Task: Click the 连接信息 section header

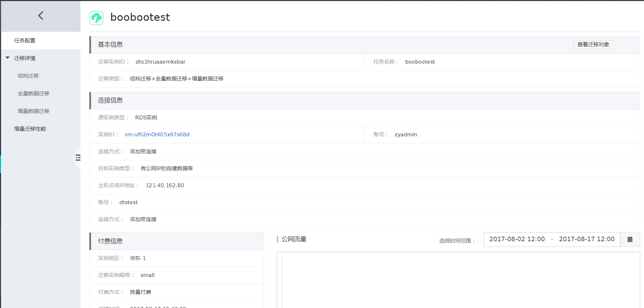Action: (x=110, y=100)
